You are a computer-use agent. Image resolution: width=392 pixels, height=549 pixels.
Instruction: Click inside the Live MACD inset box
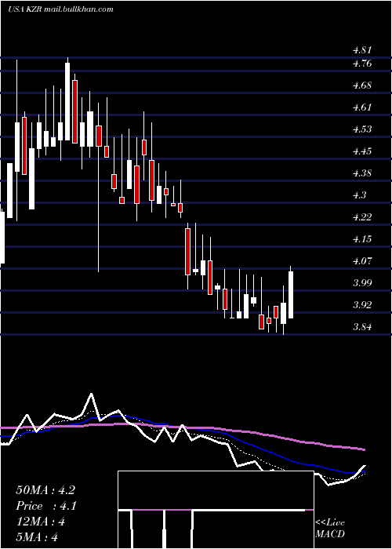pos(216,510)
